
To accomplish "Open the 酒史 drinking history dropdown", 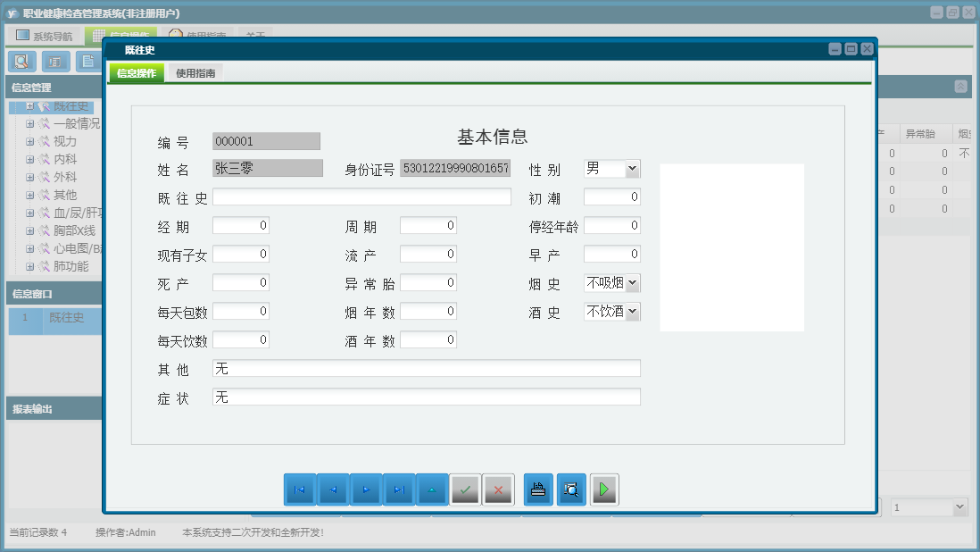I will [x=632, y=312].
